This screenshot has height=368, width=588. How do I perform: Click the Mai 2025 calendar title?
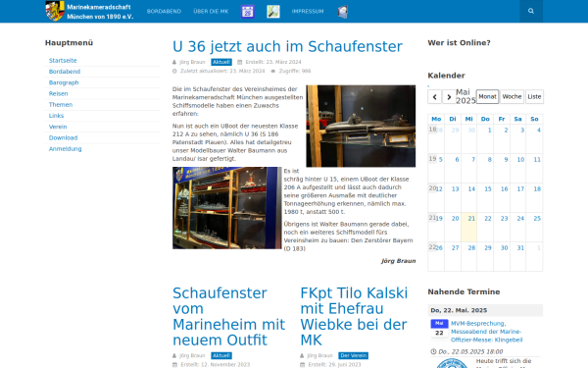click(x=465, y=96)
